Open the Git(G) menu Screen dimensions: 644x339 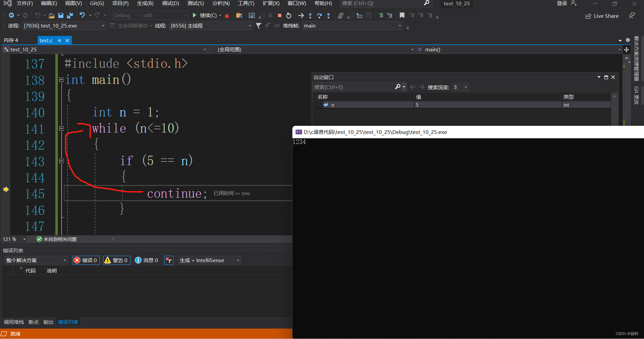[97, 3]
